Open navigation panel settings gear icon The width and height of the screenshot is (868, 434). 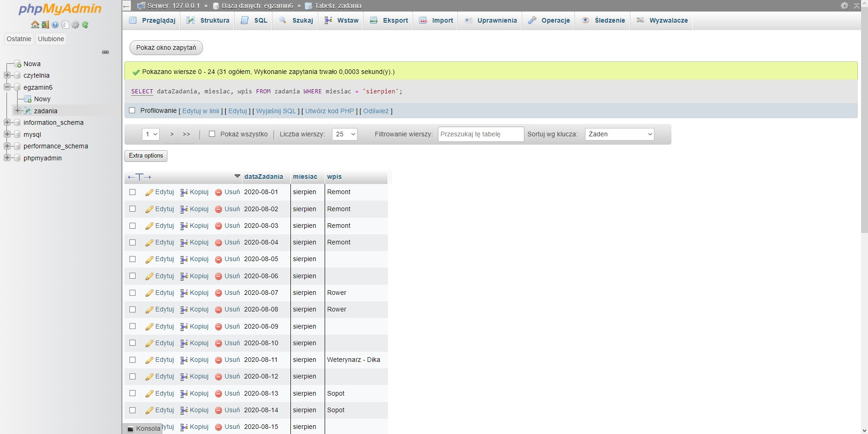point(75,25)
